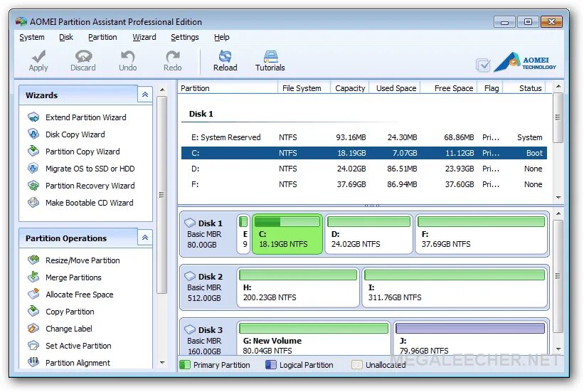This screenshot has width=584, height=392.
Task: Sort by the File System column header
Action: pos(304,88)
